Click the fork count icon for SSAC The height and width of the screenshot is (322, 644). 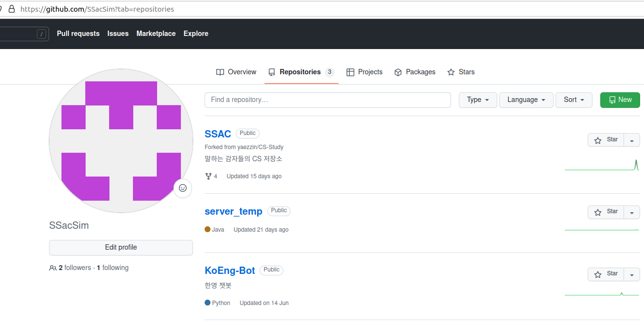209,176
